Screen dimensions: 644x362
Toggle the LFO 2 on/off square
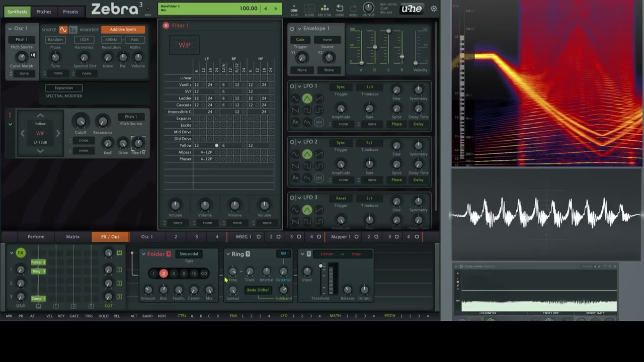tap(292, 142)
